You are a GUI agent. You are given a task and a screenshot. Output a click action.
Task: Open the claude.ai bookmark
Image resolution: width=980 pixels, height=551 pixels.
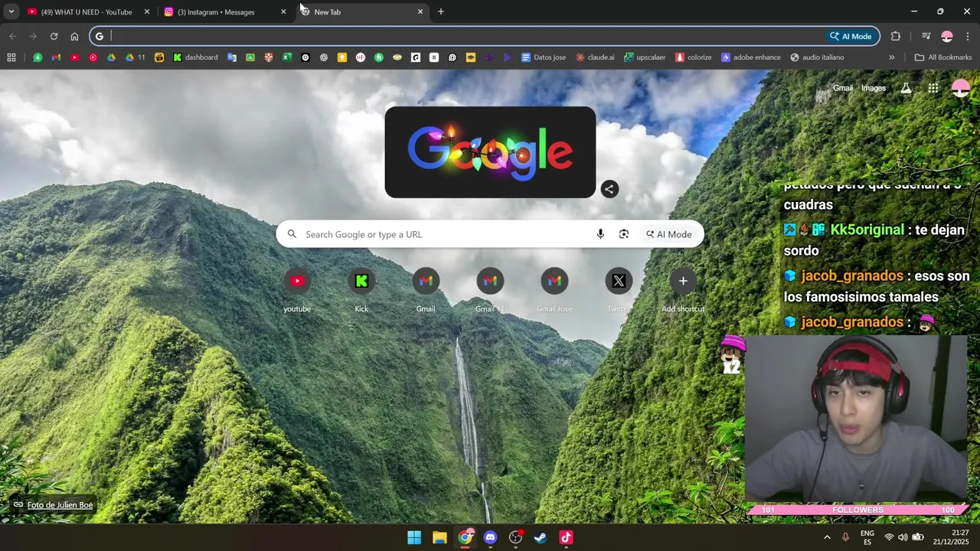coord(595,57)
